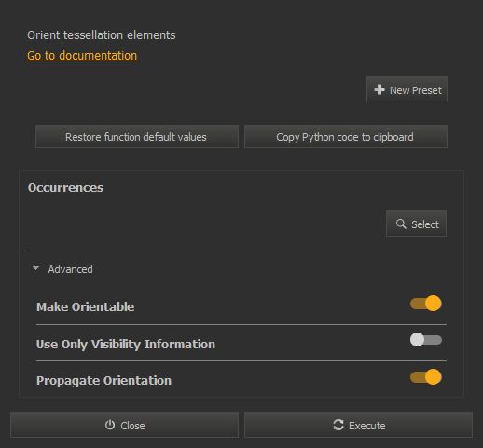This screenshot has height=448, width=483.
Task: Enable Use Only Visibility Information switch
Action: pos(426,340)
